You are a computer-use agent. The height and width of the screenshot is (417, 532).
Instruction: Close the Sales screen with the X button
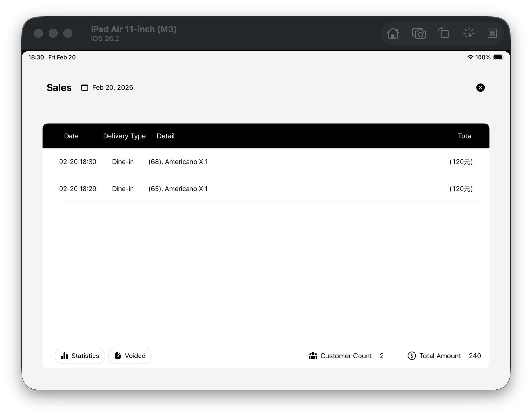(x=480, y=88)
